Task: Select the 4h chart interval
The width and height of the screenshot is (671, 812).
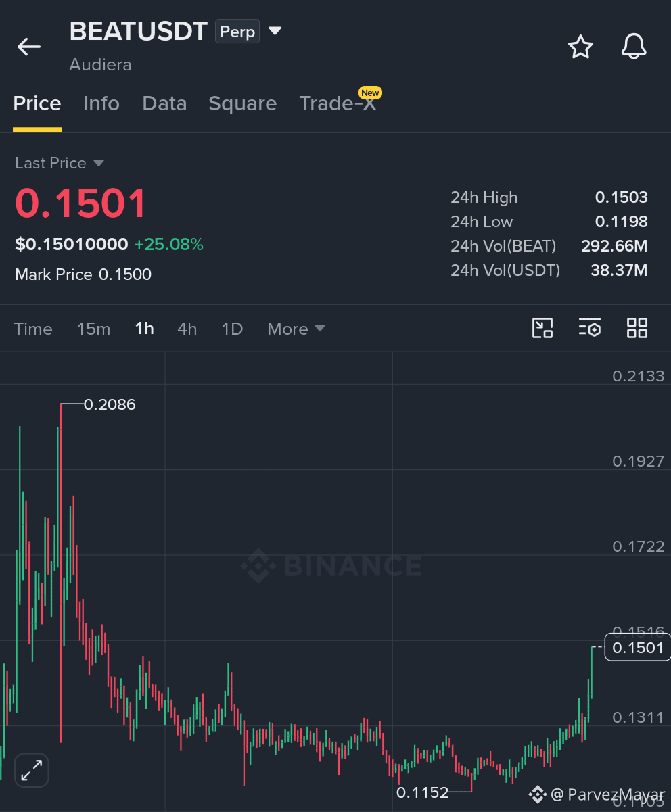Action: [187, 329]
